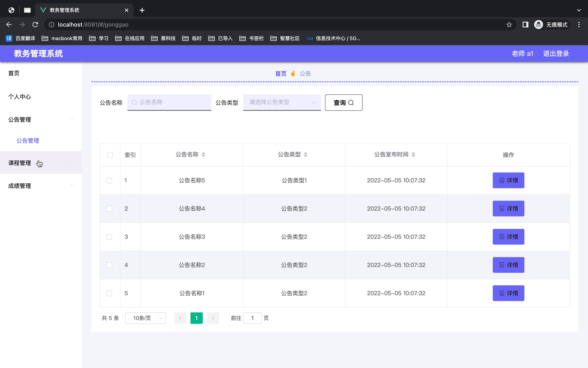Open 详情 for 公告名称3
The width and height of the screenshot is (588, 368).
(x=508, y=237)
